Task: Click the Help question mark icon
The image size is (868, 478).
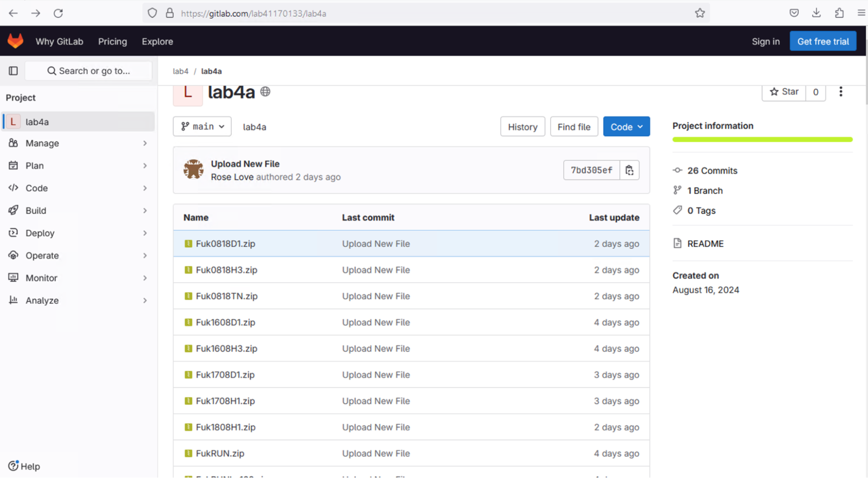Action: [13, 465]
